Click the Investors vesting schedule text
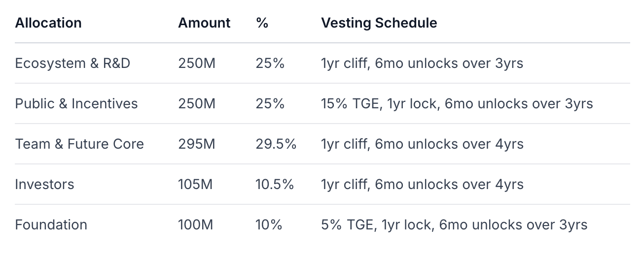The height and width of the screenshot is (256, 644). 422,185
